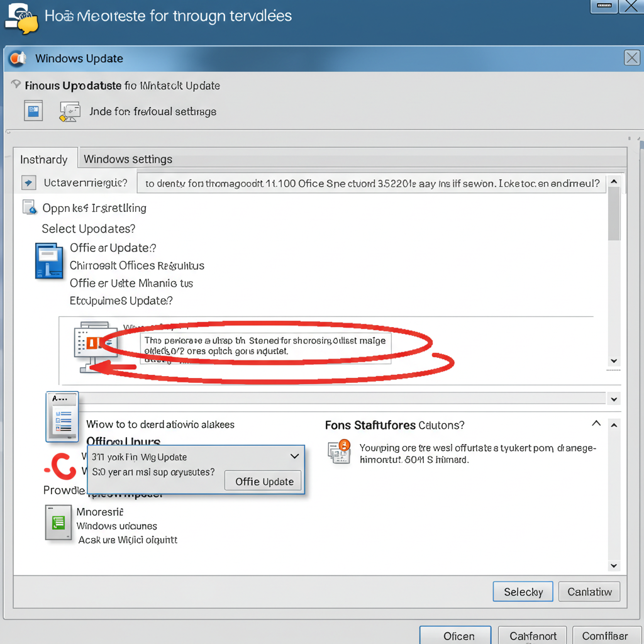The width and height of the screenshot is (644, 644).
Task: Click 'Mnoresrit' item text
Action: 100,512
